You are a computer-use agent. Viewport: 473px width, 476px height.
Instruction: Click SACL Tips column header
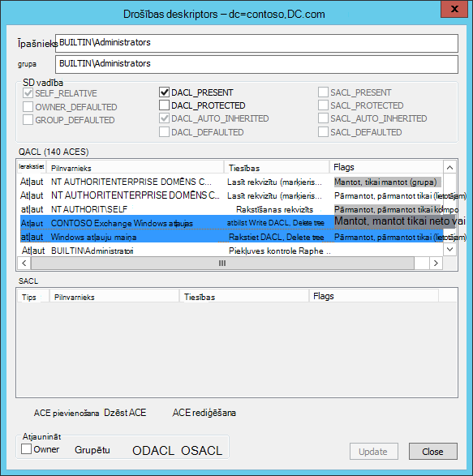tap(33, 296)
